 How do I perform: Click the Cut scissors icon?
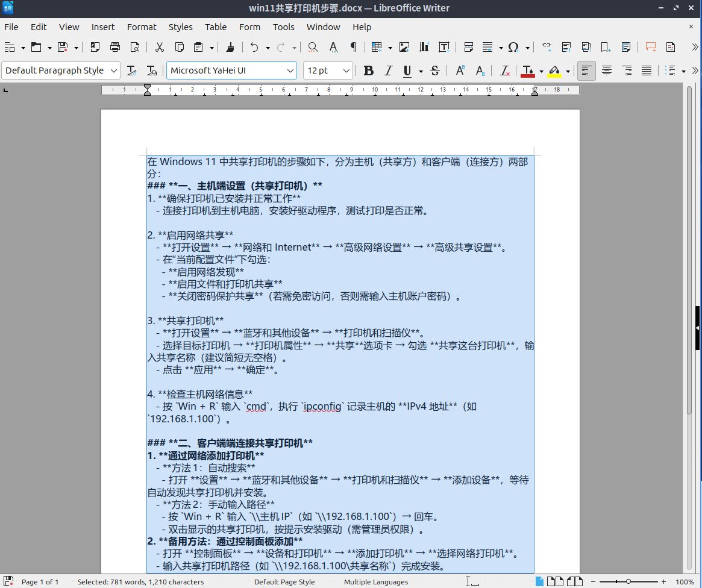coord(160,47)
